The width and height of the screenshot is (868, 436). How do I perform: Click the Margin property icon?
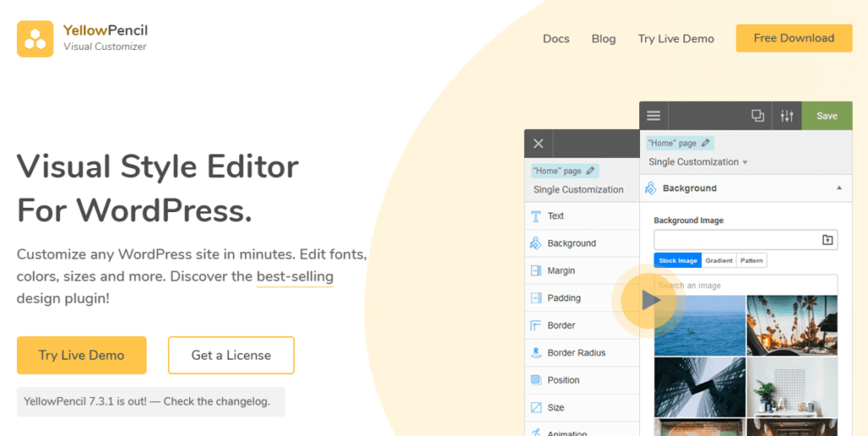(536, 271)
